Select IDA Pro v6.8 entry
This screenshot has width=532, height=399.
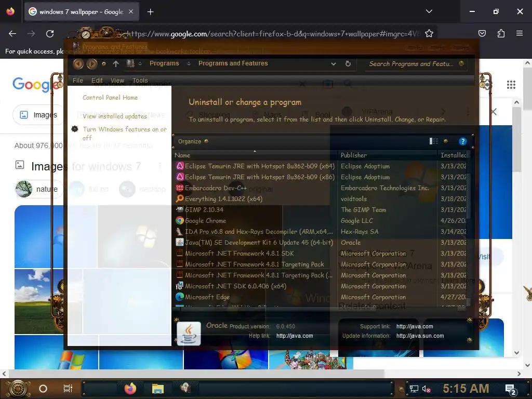tap(255, 231)
